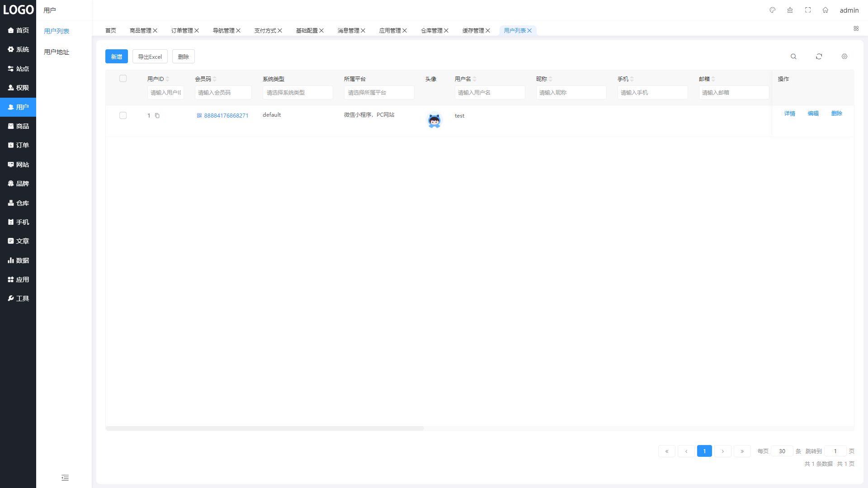Click the clear-cache broom icon in header

tap(790, 10)
